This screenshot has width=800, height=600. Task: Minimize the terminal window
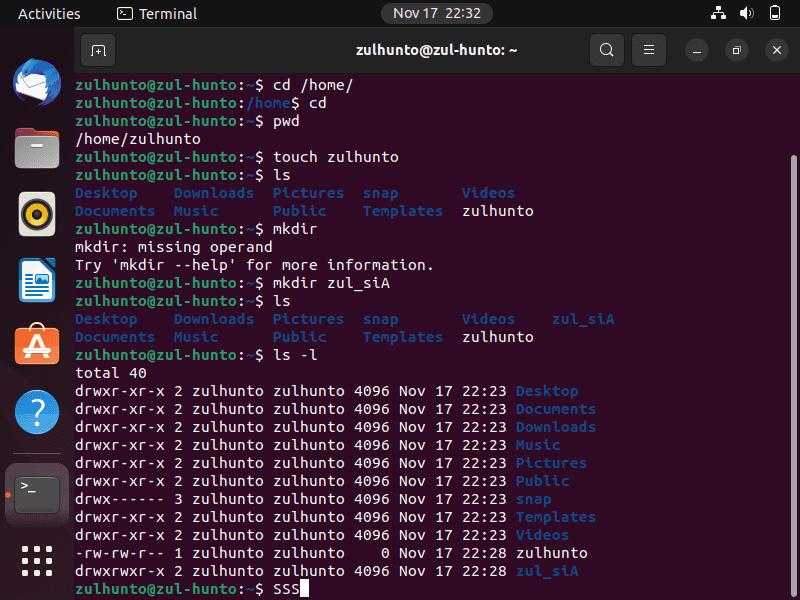(697, 50)
